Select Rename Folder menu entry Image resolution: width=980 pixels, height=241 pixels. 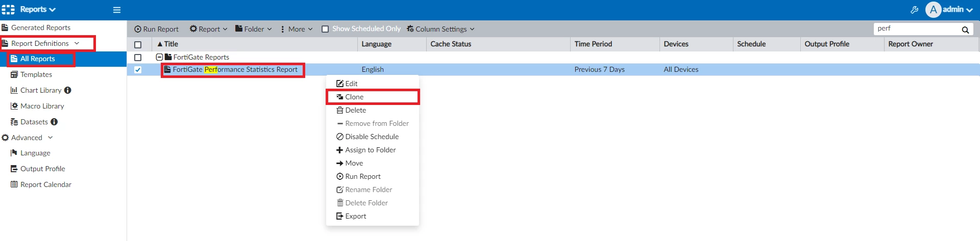pos(373,190)
